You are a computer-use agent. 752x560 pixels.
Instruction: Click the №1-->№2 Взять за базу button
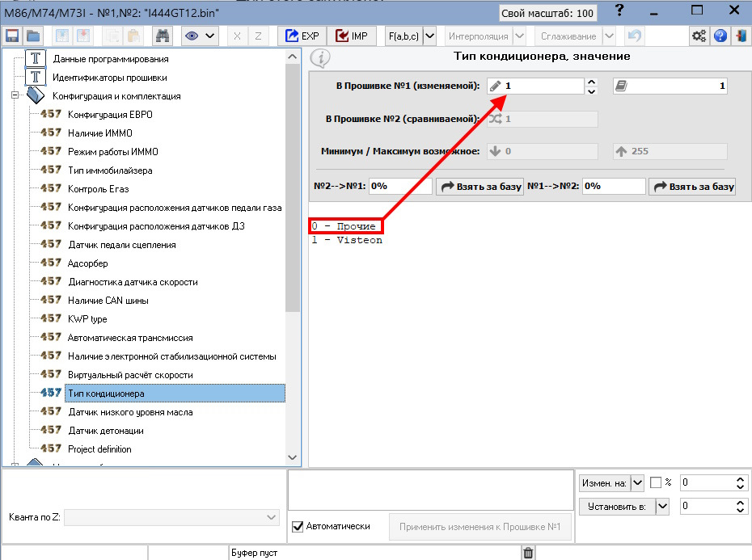point(692,187)
